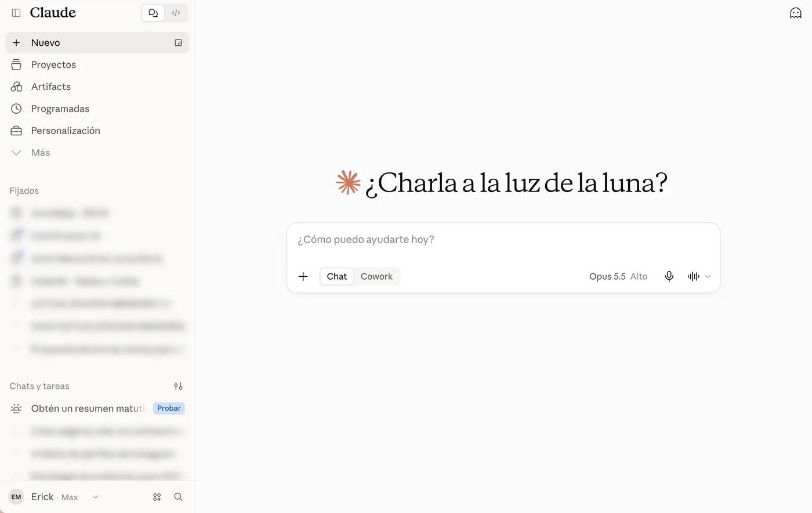Screen dimensions: 812x513
Task: Open Artifacts section
Action: [x=97, y=86]
